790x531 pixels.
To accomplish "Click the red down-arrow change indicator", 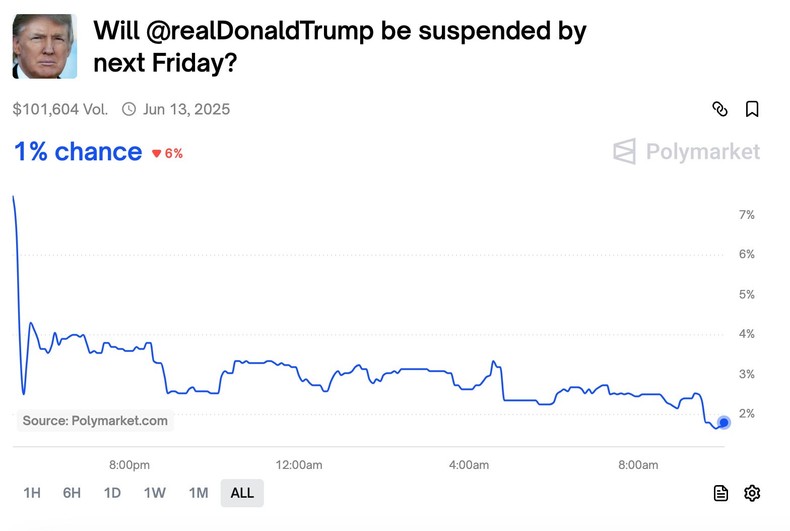I will (x=157, y=154).
